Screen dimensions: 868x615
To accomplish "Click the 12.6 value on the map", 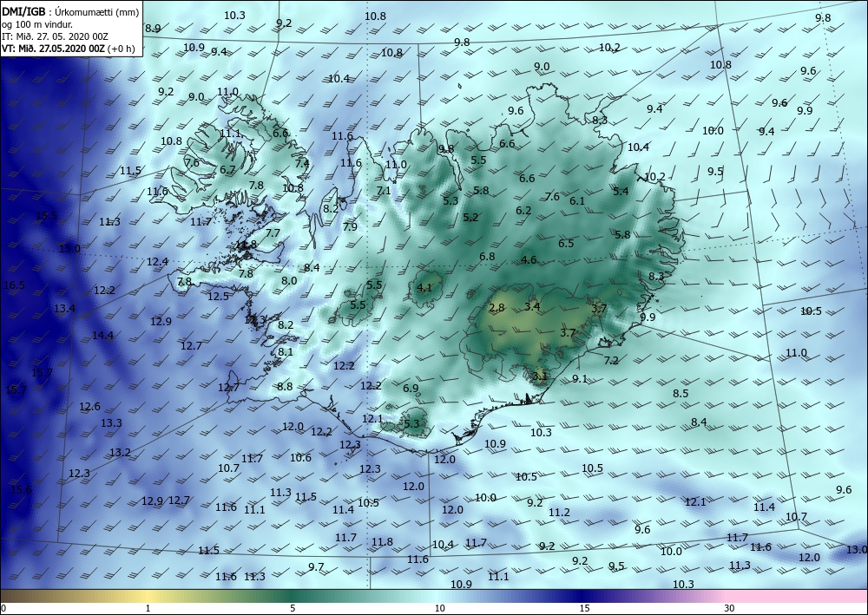I will pyautogui.click(x=89, y=407).
